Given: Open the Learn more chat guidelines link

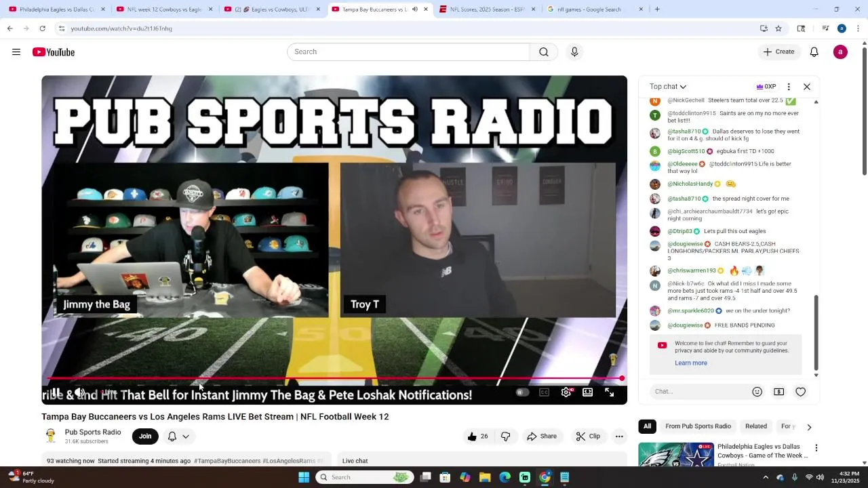Looking at the screenshot, I should 691,363.
